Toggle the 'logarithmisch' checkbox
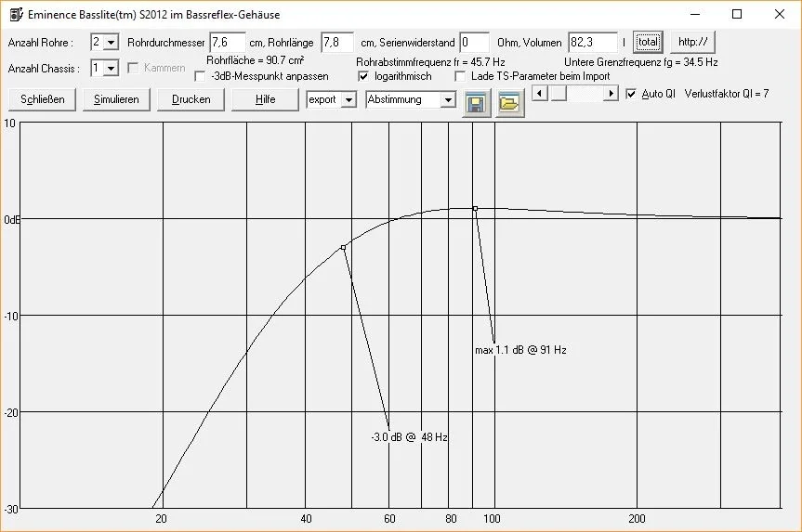The width and height of the screenshot is (802, 532). (363, 76)
